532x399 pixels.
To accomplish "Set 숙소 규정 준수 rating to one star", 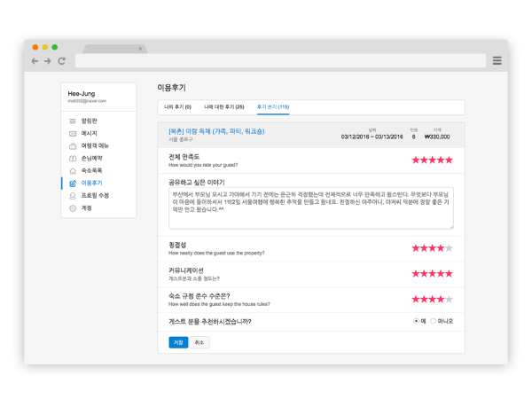I will click(x=416, y=300).
